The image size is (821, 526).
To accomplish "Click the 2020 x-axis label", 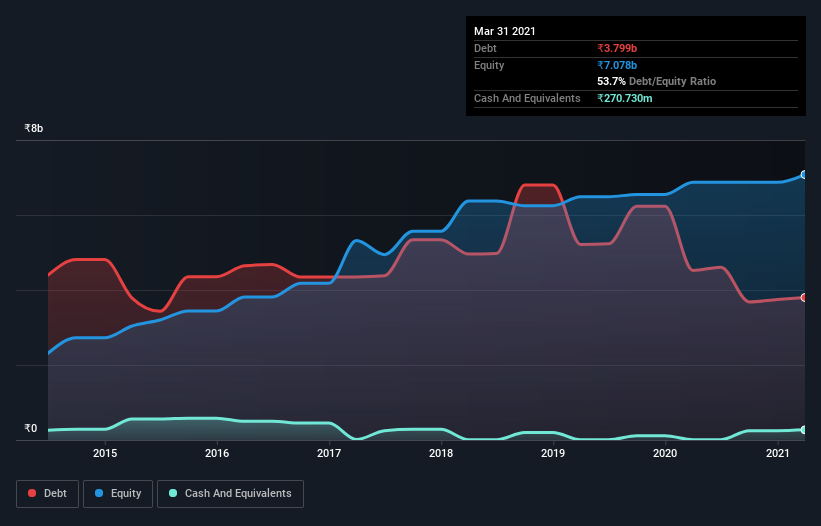I will 665,453.
